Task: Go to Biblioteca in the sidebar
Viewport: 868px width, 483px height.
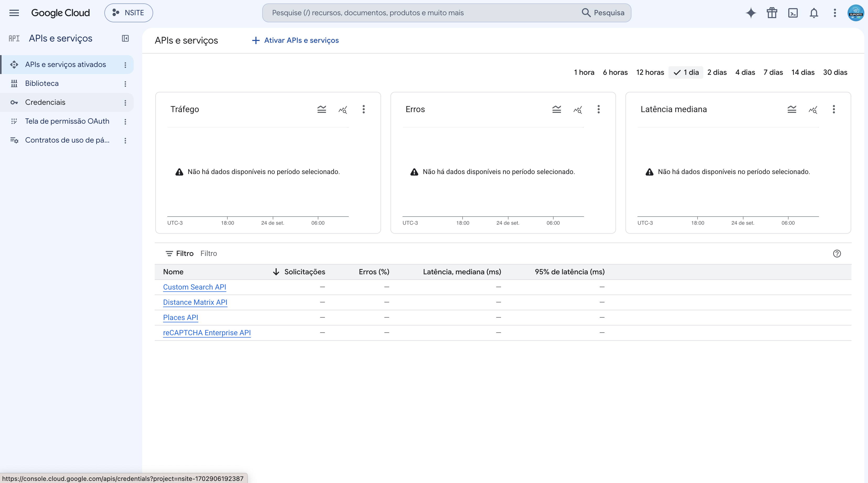Action: click(42, 83)
